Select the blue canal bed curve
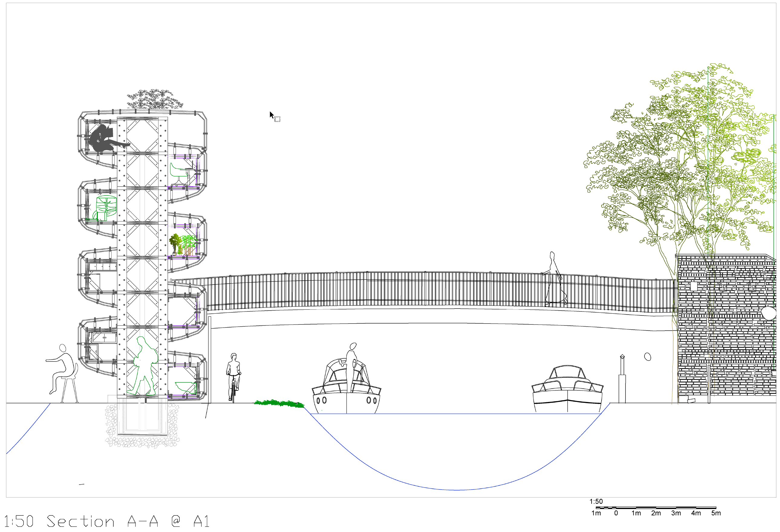 click(456, 490)
